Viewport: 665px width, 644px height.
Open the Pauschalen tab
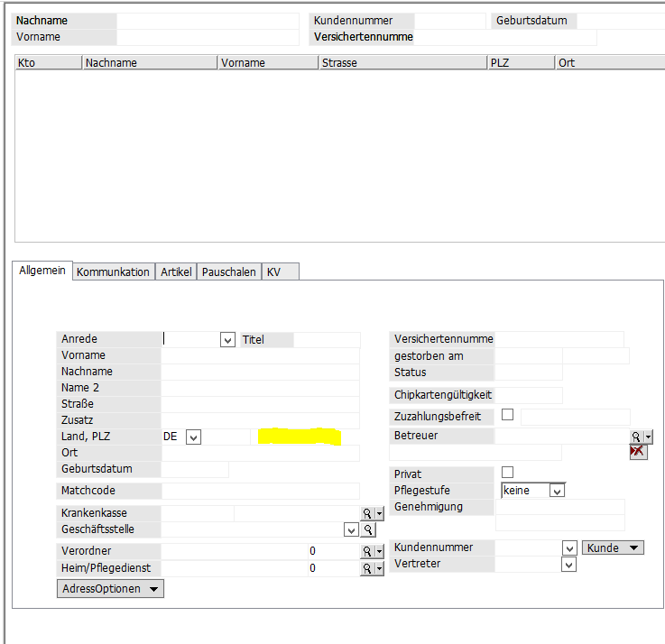(x=229, y=271)
